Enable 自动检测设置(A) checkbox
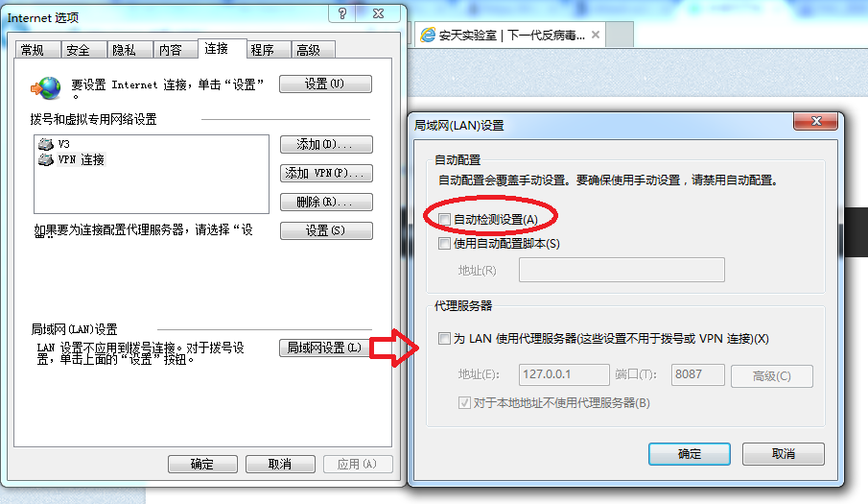868x504 pixels. (444, 219)
